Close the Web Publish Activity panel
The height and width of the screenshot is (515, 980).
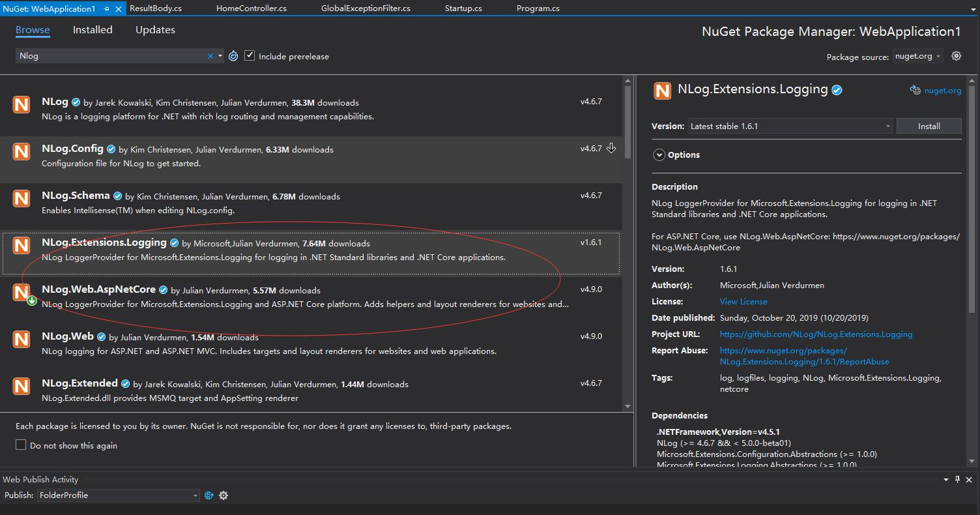coord(970,480)
